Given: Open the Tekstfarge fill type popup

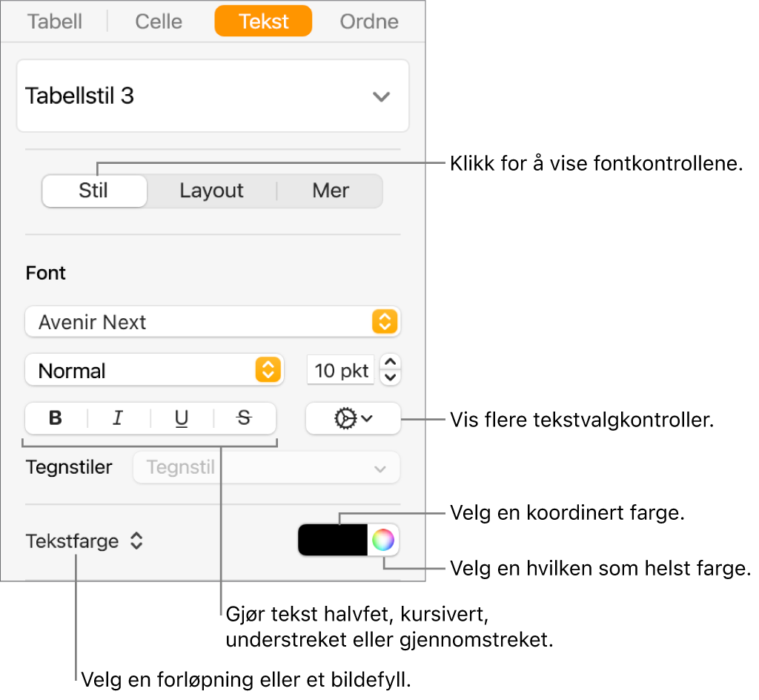Looking at the screenshot, I should pyautogui.click(x=84, y=541).
